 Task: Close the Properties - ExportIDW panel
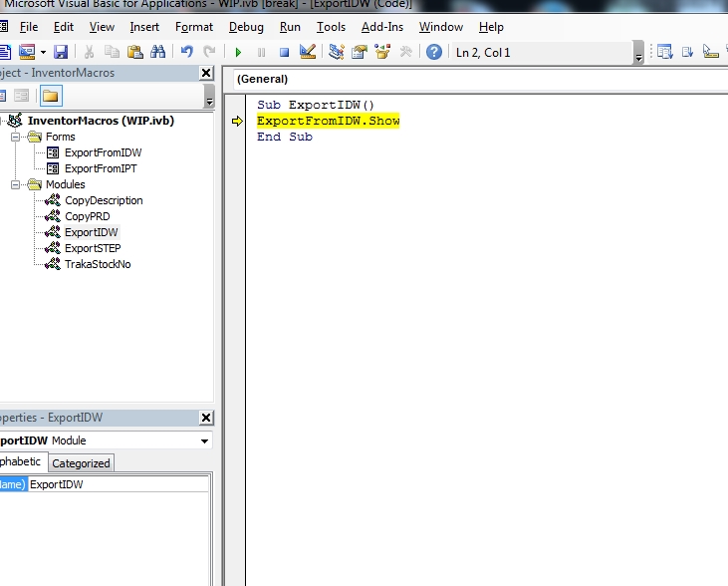206,418
